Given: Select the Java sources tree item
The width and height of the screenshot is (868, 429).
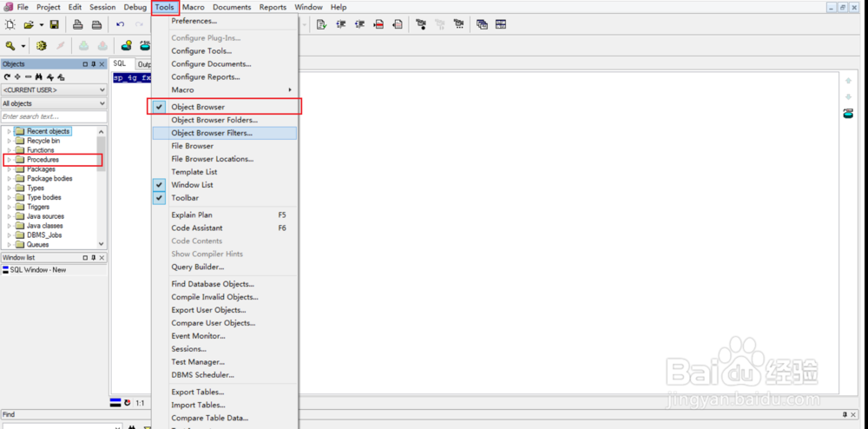Looking at the screenshot, I should click(45, 216).
